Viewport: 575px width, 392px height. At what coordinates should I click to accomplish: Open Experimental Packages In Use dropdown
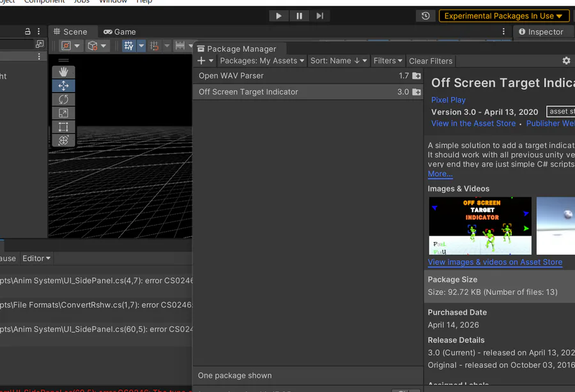(x=504, y=16)
